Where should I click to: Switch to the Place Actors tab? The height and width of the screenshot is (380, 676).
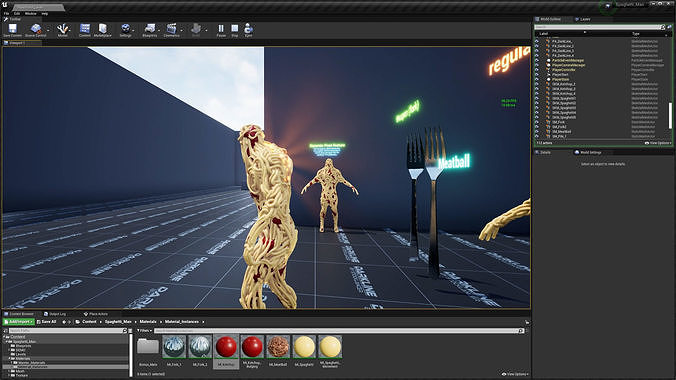(96, 314)
